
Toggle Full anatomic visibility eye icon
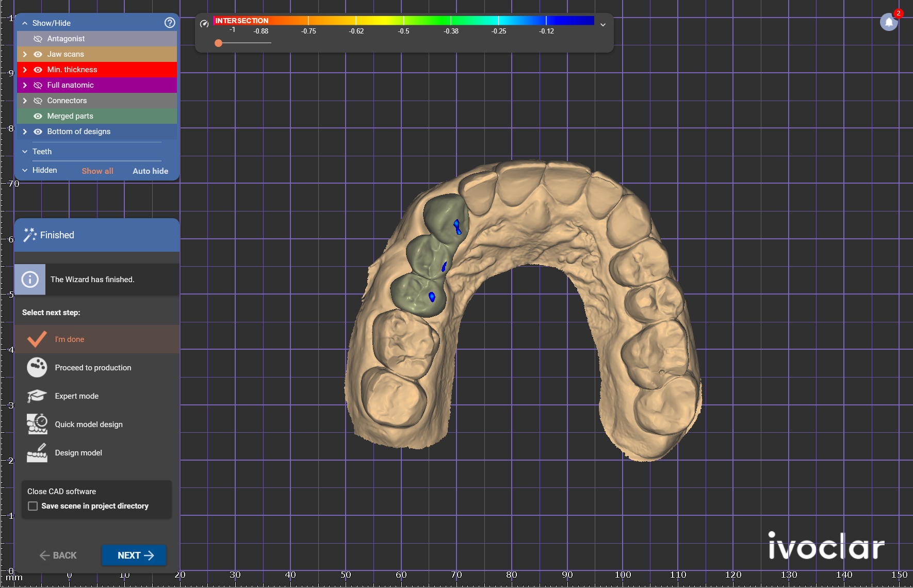38,85
